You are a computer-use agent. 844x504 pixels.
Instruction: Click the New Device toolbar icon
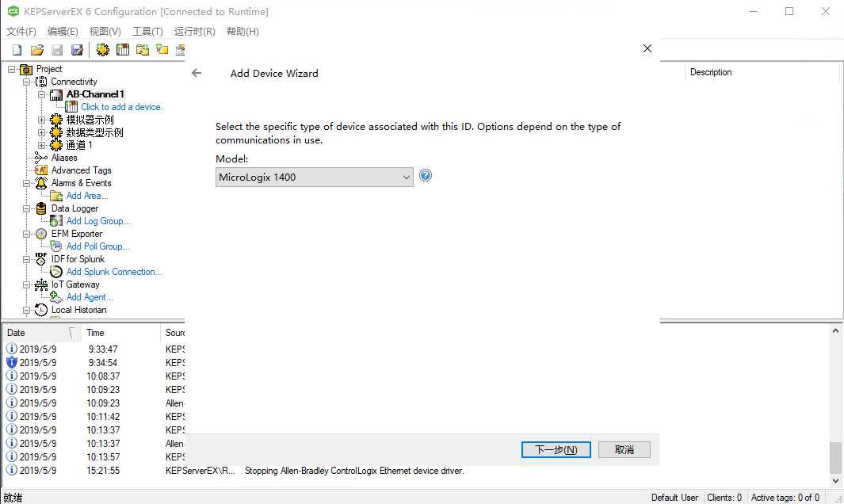point(123,50)
